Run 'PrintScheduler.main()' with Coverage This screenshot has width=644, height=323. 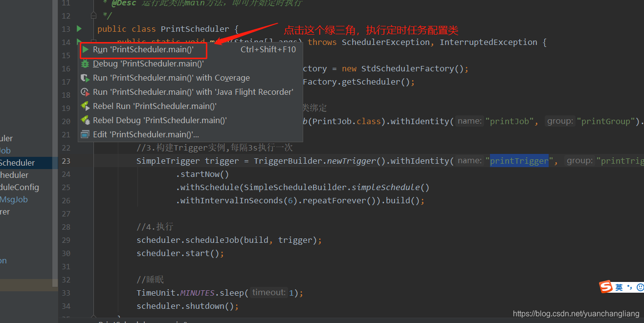click(190, 78)
